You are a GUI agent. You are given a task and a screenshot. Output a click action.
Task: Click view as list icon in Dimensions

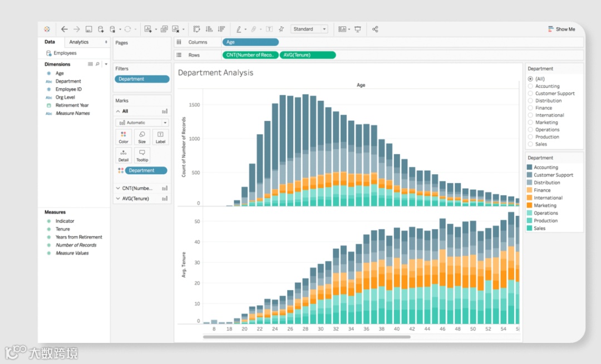click(x=90, y=64)
